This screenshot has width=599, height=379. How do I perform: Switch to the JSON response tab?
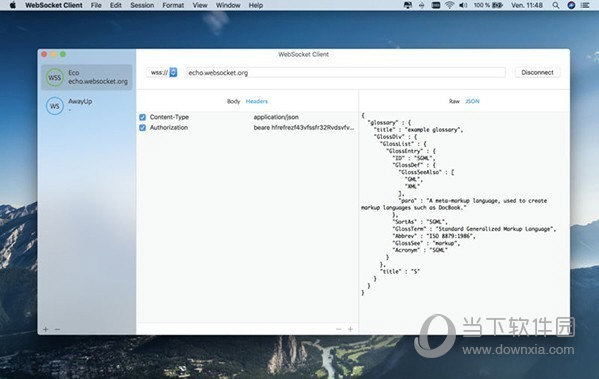point(473,101)
